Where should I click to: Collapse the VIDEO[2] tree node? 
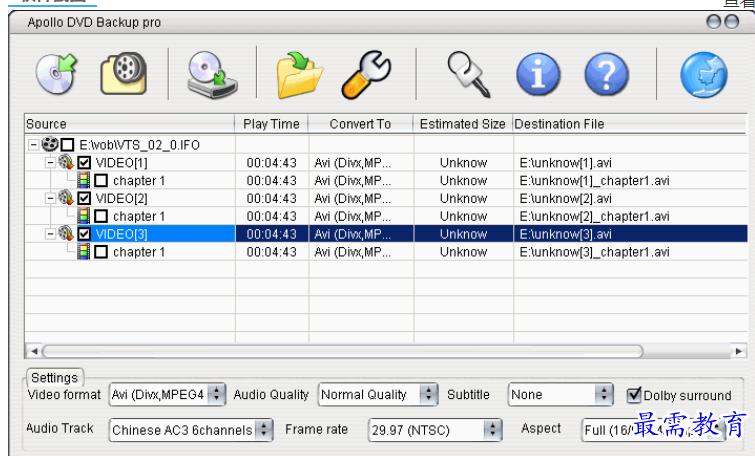(x=50, y=198)
